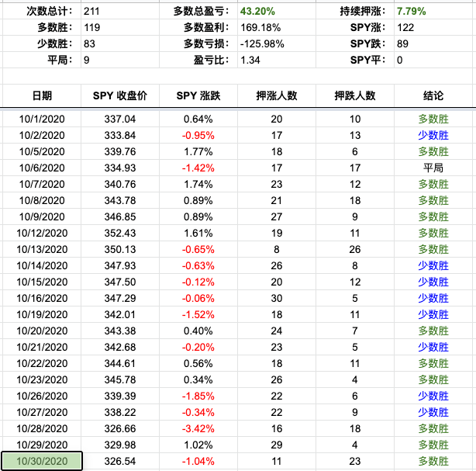
Task: Click the -0.12% change cell
Action: (198, 282)
